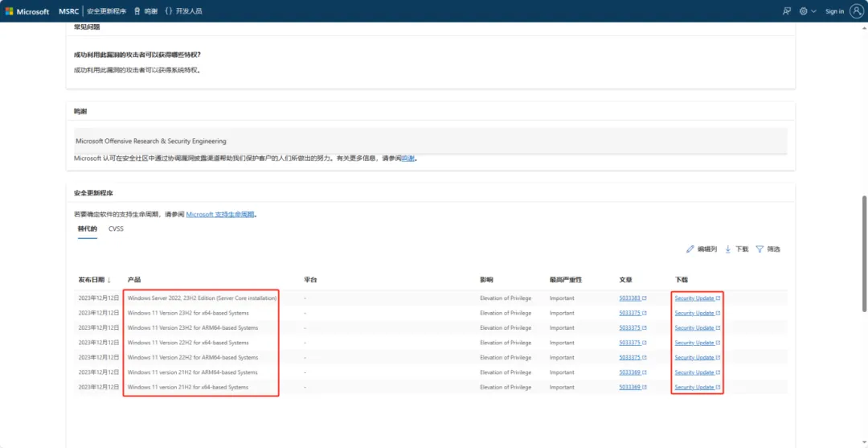Select Windows 11 Version 22H2 for ARM64-based Systems

193,357
